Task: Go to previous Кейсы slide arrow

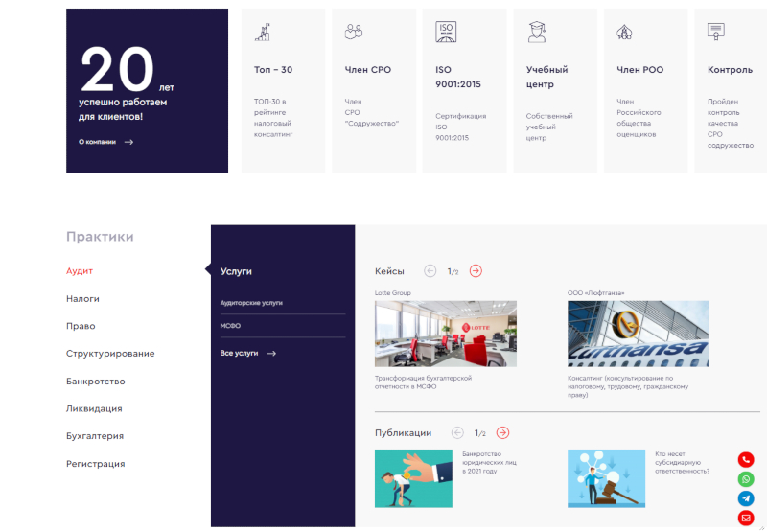Action: click(430, 271)
